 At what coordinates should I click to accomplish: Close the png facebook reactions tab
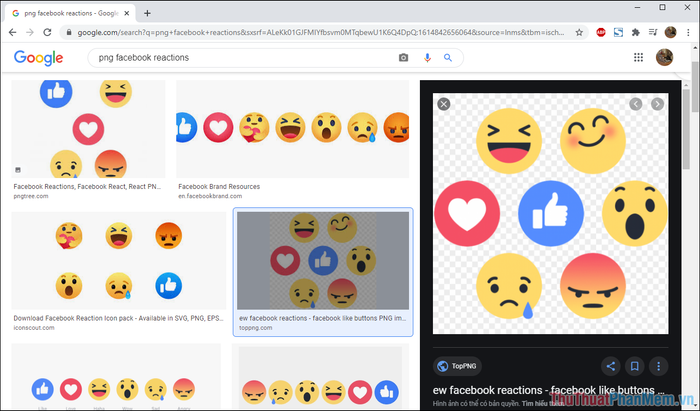pyautogui.click(x=126, y=13)
